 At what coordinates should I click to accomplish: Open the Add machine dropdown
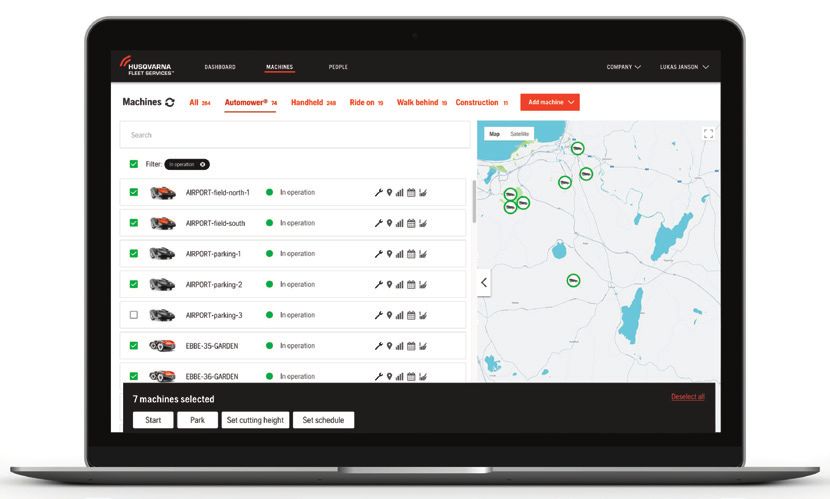click(550, 102)
